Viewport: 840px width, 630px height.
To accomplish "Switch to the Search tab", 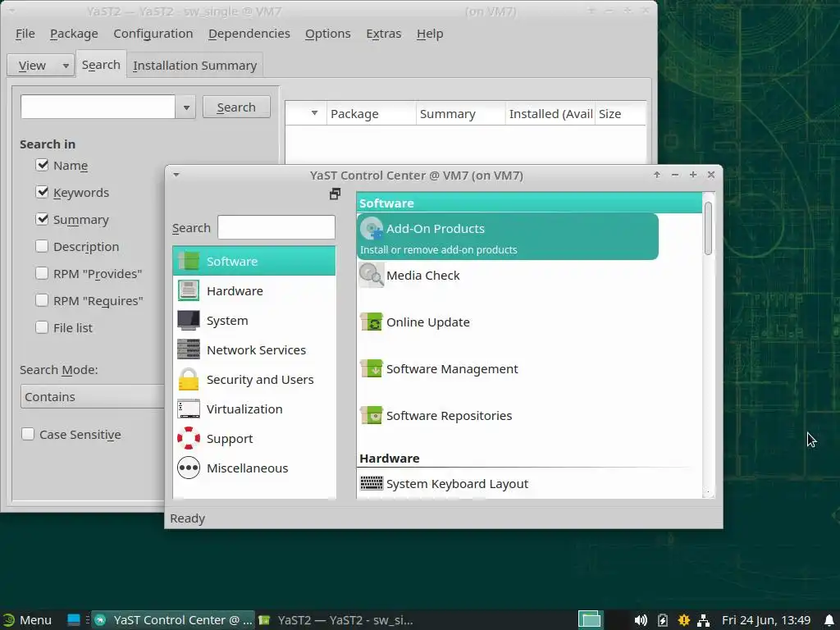I will [101, 64].
